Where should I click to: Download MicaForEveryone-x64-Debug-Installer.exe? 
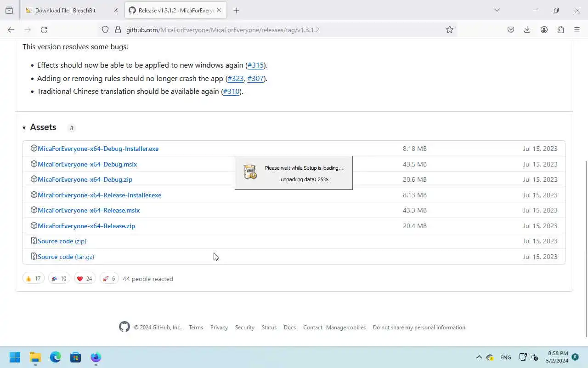pos(98,149)
